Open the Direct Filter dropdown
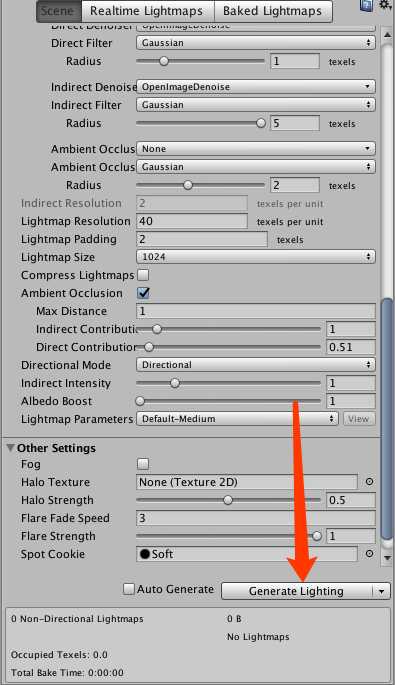This screenshot has width=395, height=685. 256,43
